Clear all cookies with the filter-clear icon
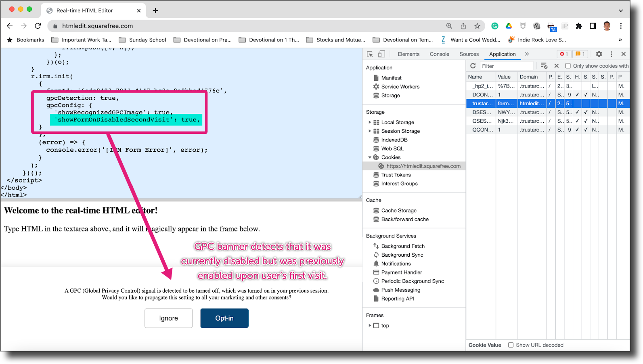The height and width of the screenshot is (364, 643). [544, 66]
